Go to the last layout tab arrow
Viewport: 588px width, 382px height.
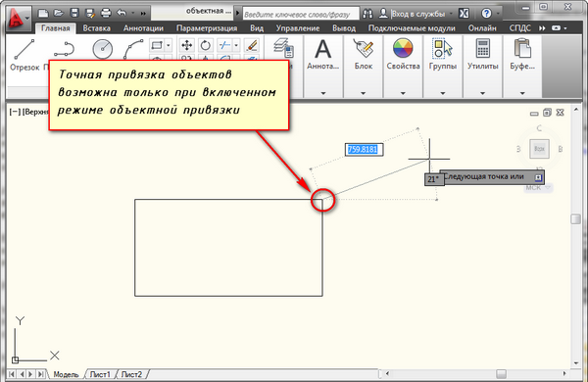(40, 374)
